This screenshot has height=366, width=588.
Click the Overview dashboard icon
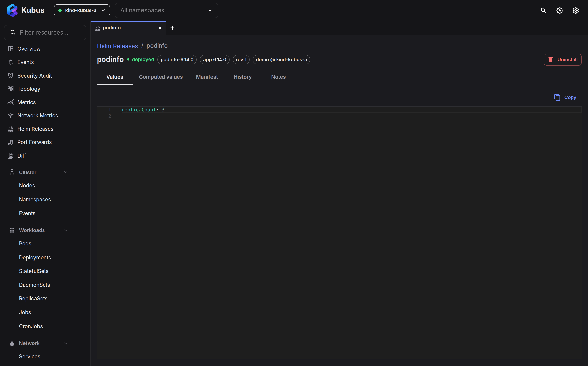10,49
